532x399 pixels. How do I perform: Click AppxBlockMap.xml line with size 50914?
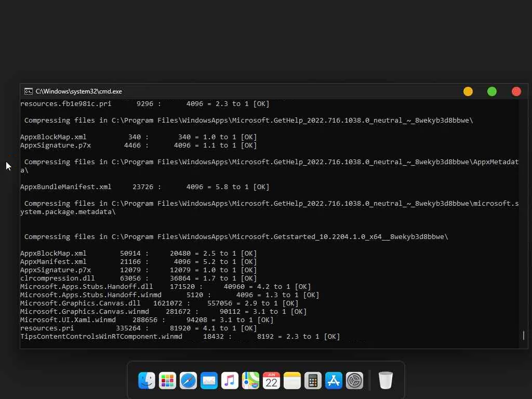click(x=139, y=254)
